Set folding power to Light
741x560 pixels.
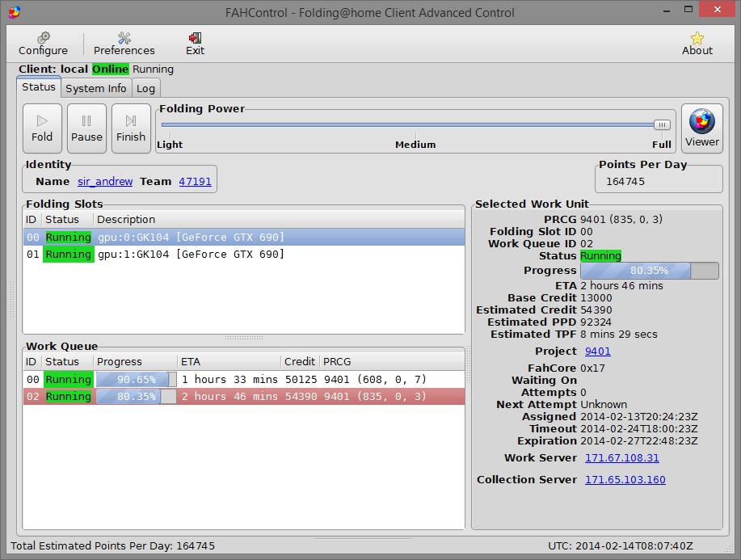169,144
